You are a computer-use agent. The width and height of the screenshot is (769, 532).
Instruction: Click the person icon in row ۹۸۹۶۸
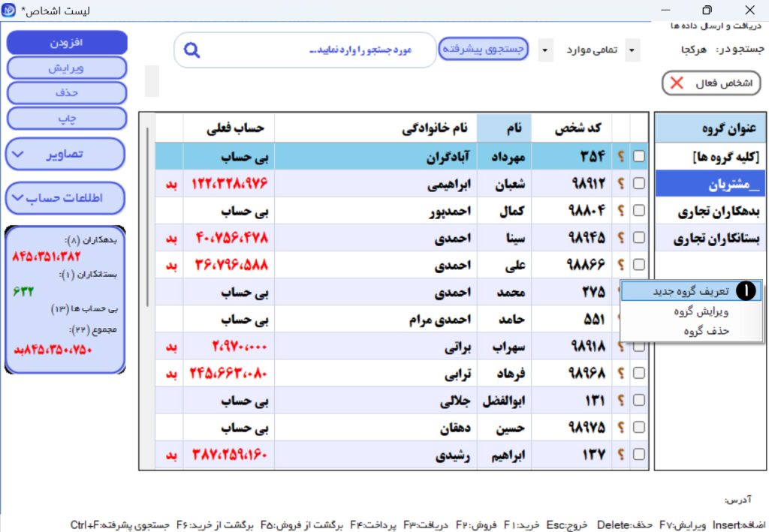(621, 373)
